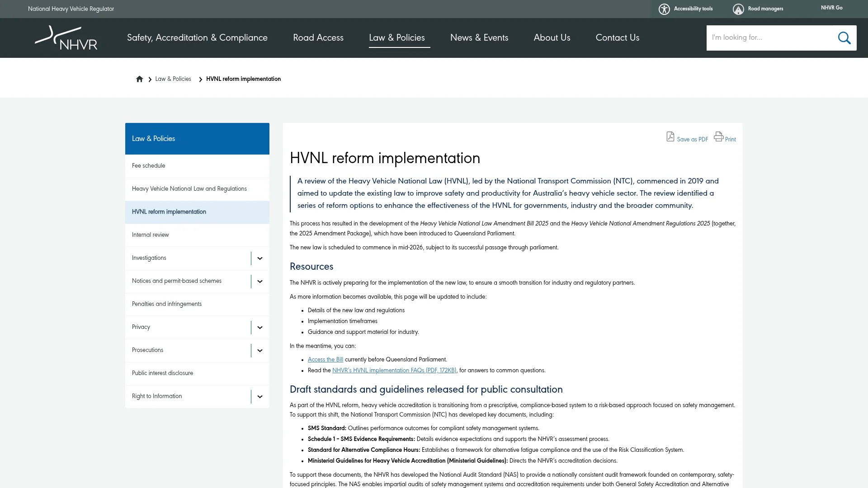The width and height of the screenshot is (868, 488).
Task: Select Fee schedule in the sidebar
Action: 148,166
